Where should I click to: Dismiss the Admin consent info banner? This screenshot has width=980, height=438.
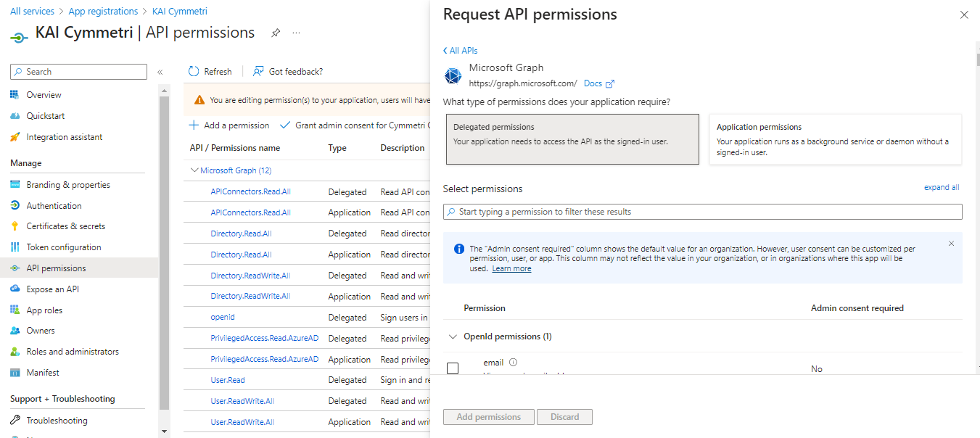point(951,244)
